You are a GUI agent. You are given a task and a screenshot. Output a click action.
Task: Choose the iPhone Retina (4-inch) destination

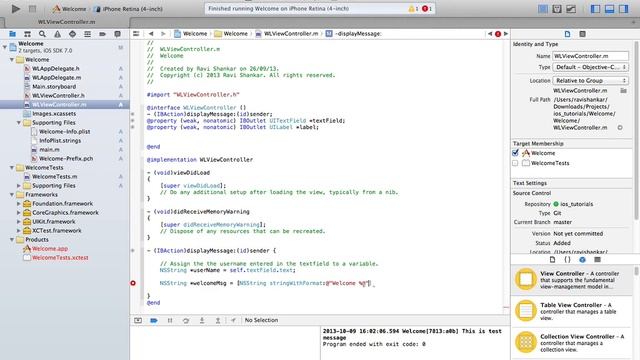coord(129,9)
